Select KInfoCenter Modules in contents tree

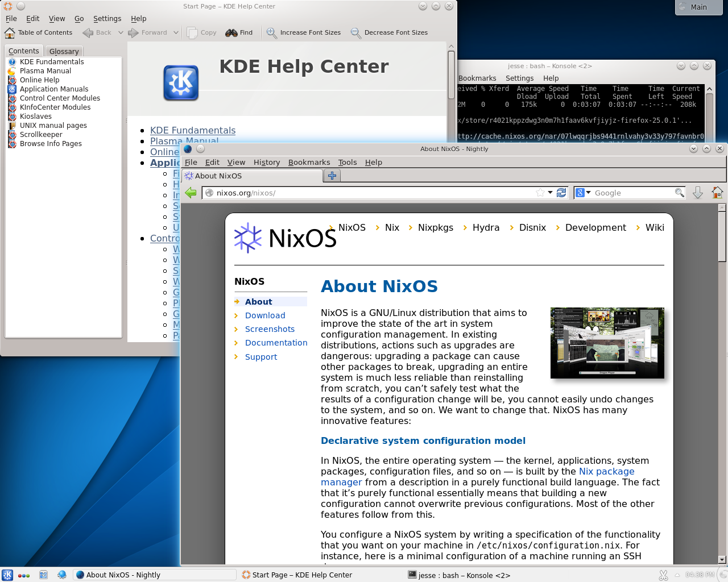tap(55, 107)
